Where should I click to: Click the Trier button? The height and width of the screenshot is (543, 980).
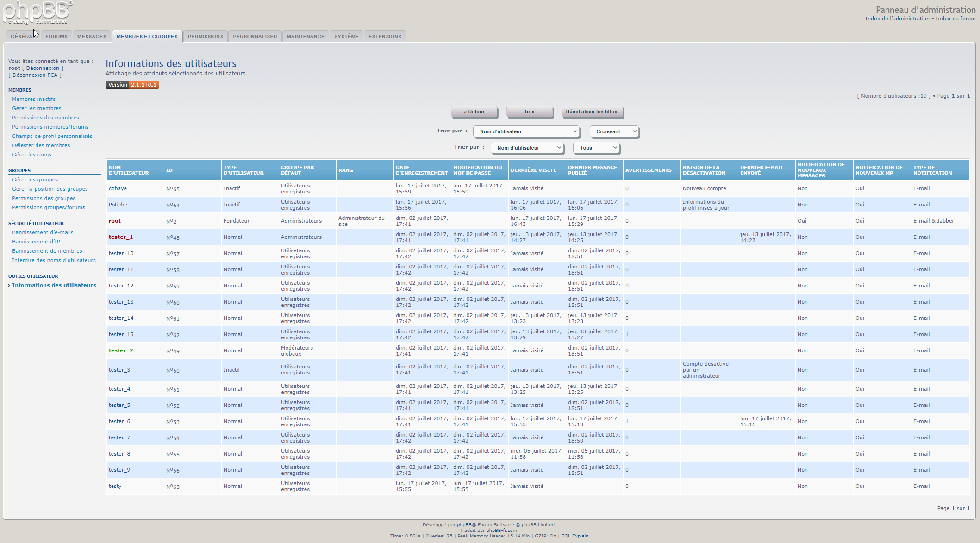[x=529, y=112]
